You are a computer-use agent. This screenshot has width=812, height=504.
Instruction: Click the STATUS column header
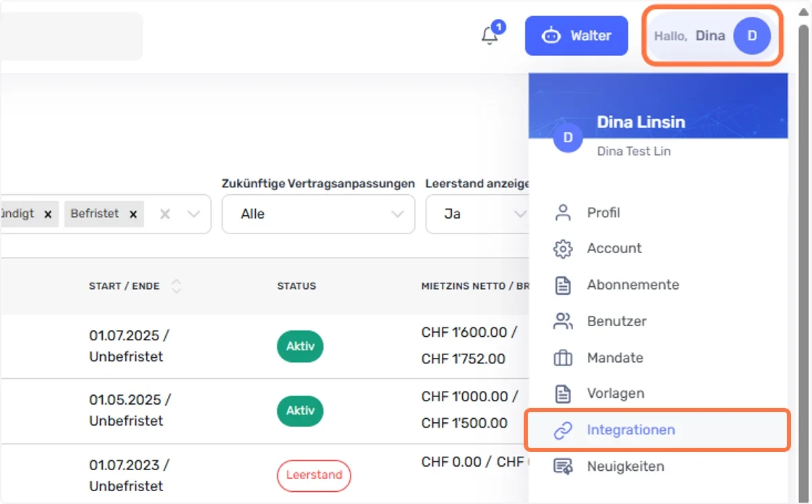click(x=296, y=286)
